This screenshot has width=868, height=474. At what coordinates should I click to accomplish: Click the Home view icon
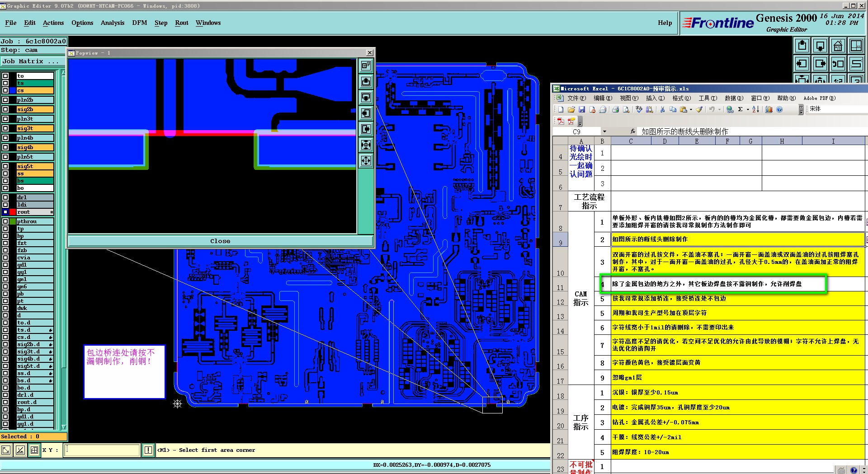click(838, 46)
